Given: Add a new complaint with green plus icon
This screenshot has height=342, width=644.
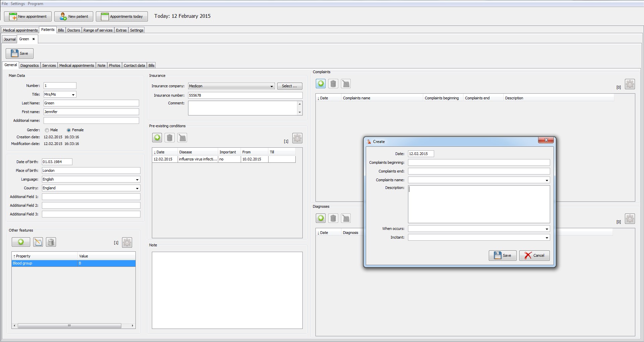Looking at the screenshot, I should pos(320,84).
